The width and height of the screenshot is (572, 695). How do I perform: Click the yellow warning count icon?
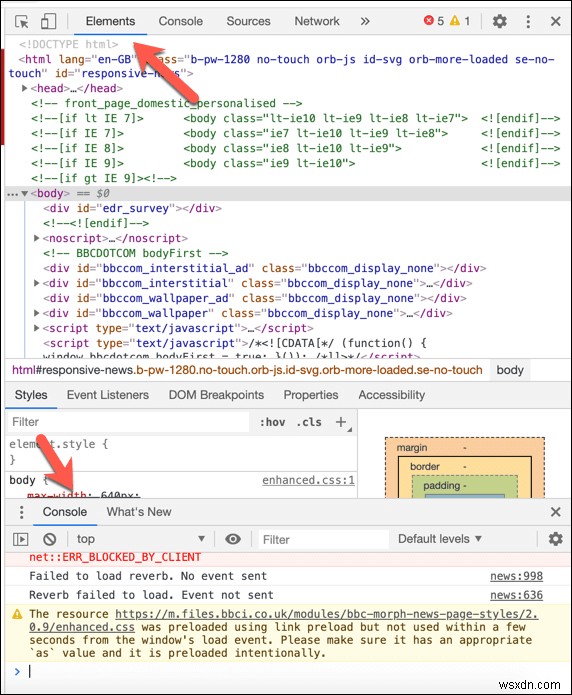tap(455, 20)
